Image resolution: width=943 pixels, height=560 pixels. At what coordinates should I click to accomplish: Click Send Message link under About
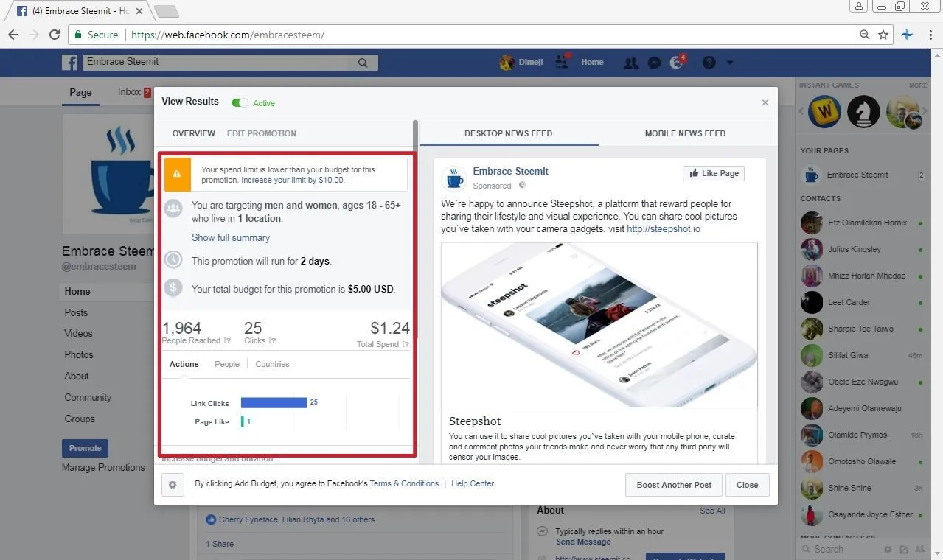(583, 542)
